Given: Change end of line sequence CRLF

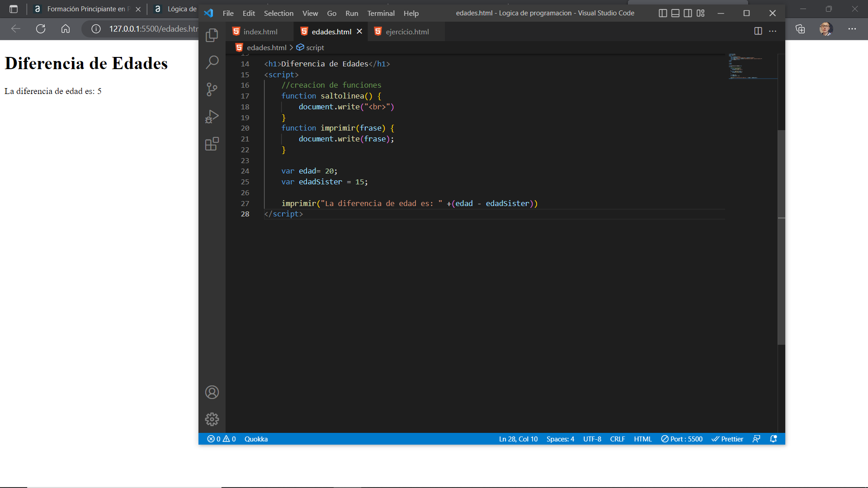Looking at the screenshot, I should (617, 439).
